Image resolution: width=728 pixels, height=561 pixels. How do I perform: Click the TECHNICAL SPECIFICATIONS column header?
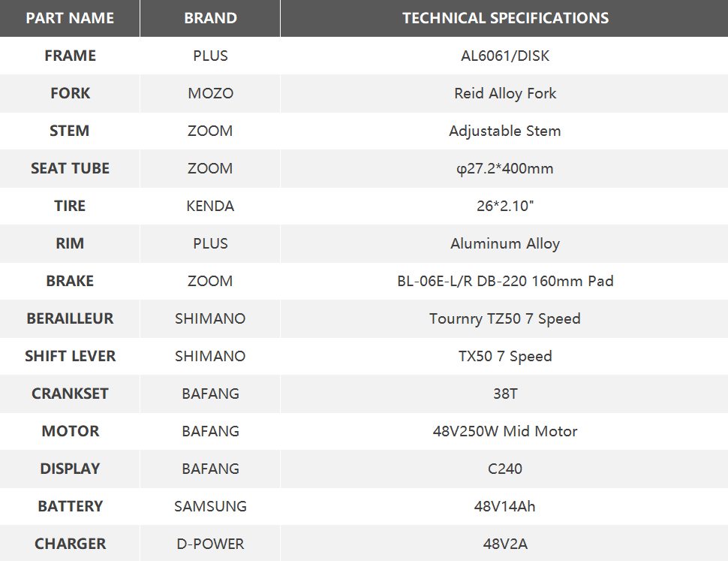pos(505,18)
